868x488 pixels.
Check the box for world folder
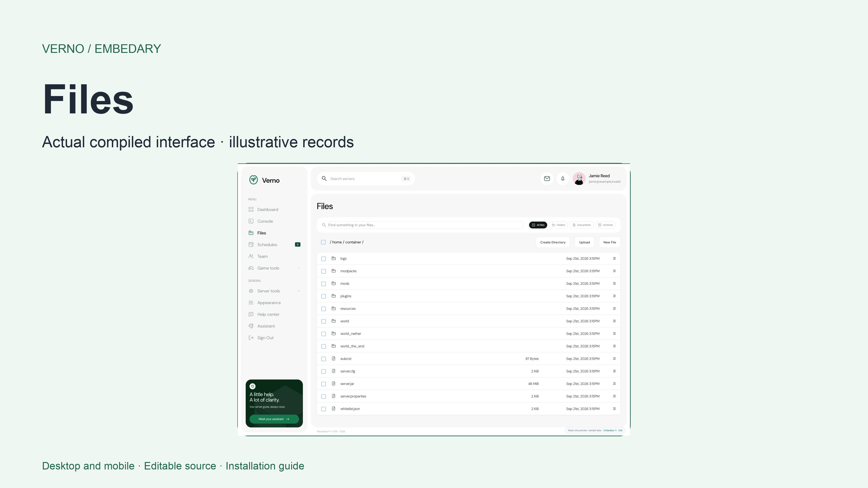(323, 321)
